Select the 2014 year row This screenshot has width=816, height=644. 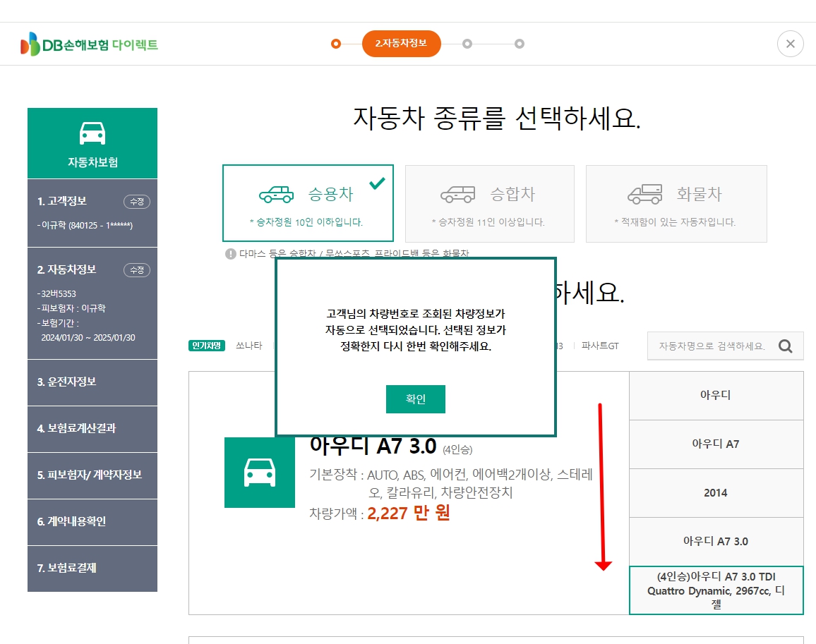(716, 493)
